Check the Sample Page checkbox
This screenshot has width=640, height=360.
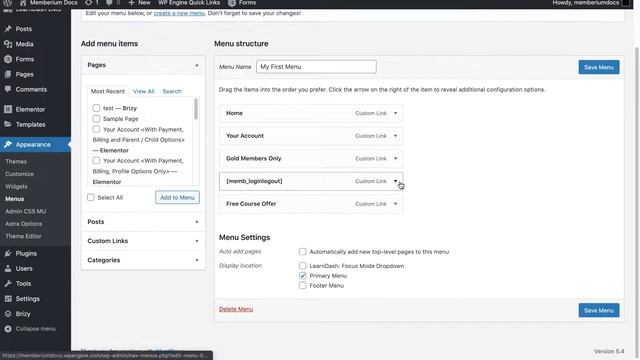96,119
